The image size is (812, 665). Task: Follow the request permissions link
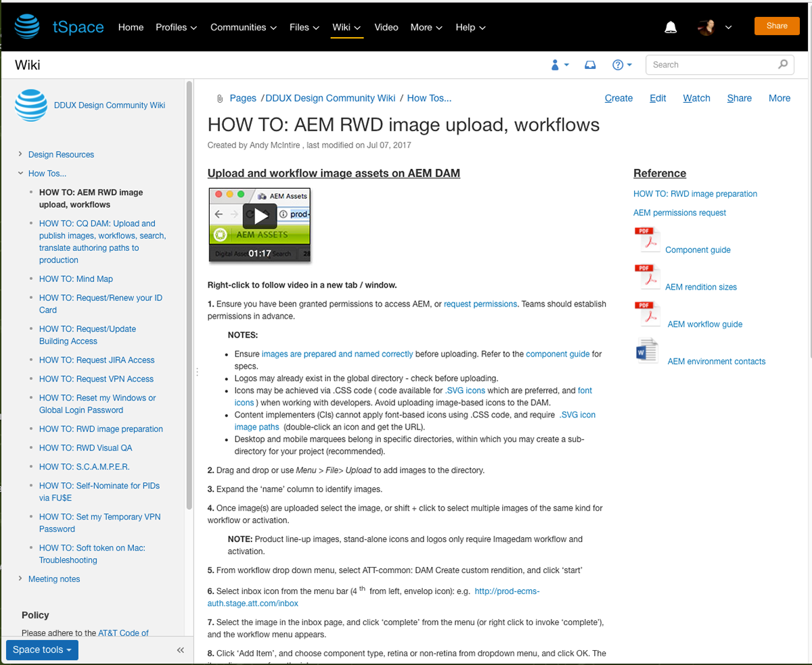point(480,304)
